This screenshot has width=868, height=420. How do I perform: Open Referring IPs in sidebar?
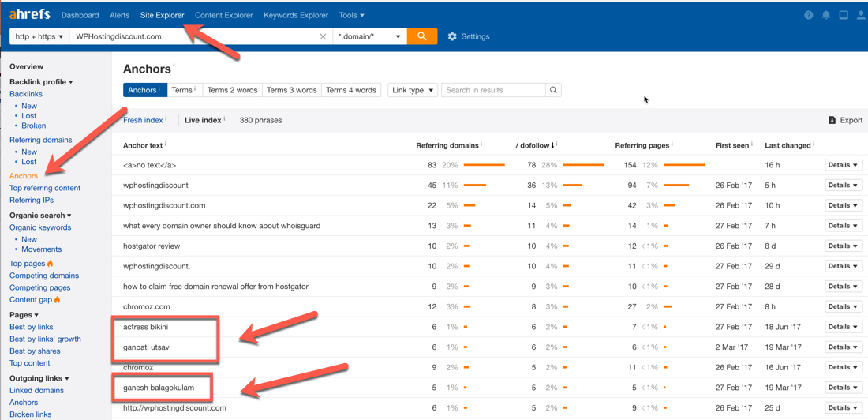(32, 200)
